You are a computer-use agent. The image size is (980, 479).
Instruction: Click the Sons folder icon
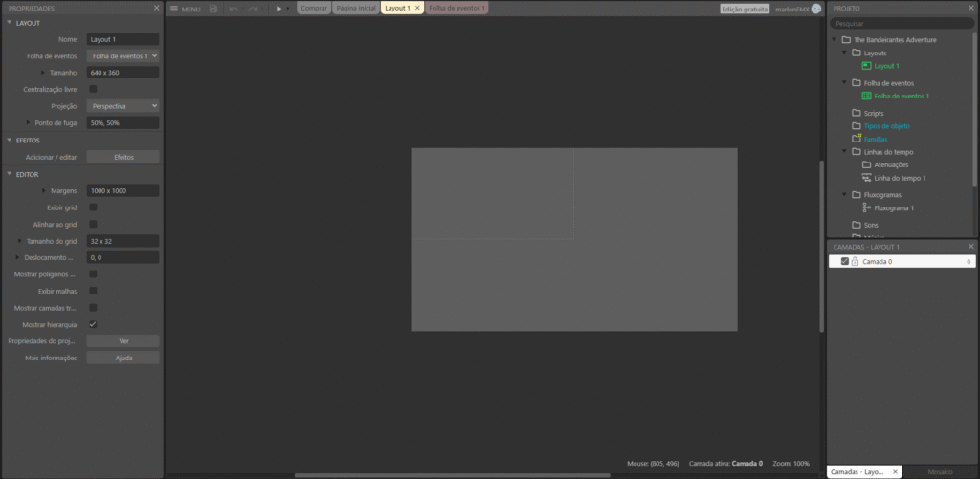[857, 225]
